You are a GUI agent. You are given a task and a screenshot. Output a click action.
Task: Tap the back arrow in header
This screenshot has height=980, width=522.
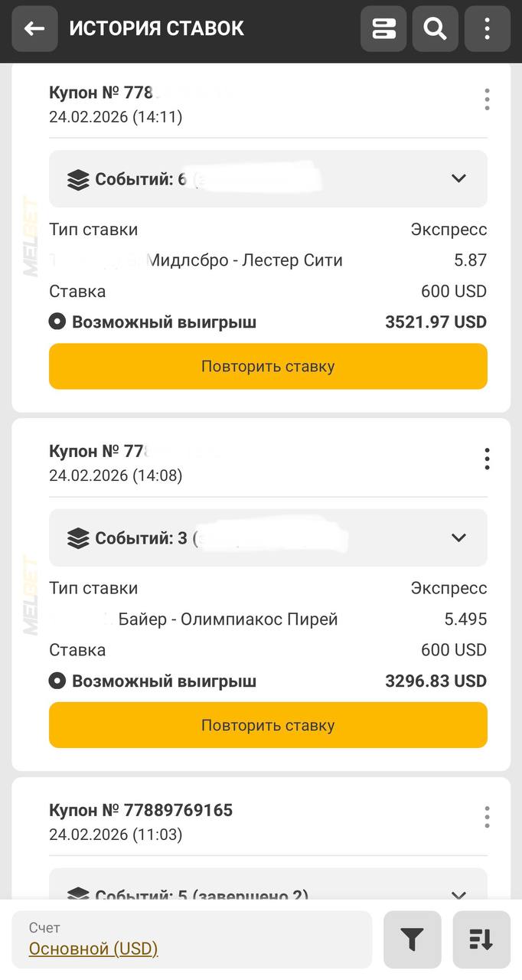(x=34, y=29)
